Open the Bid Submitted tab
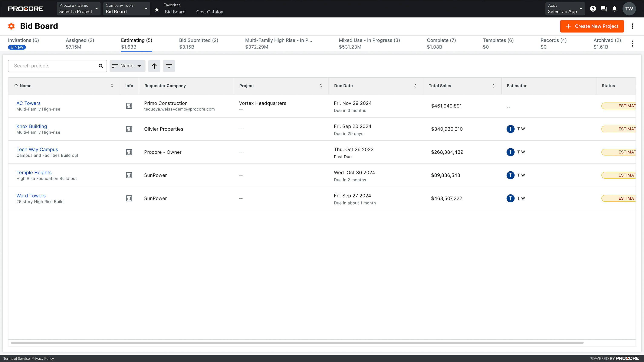This screenshot has height=362, width=644. click(198, 40)
